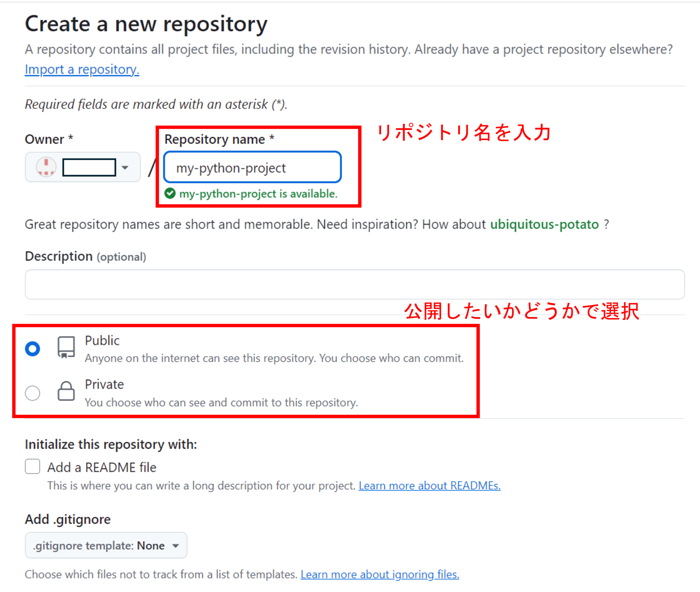700x592 pixels.
Task: Enable the Add a README file checkbox
Action: point(32,466)
